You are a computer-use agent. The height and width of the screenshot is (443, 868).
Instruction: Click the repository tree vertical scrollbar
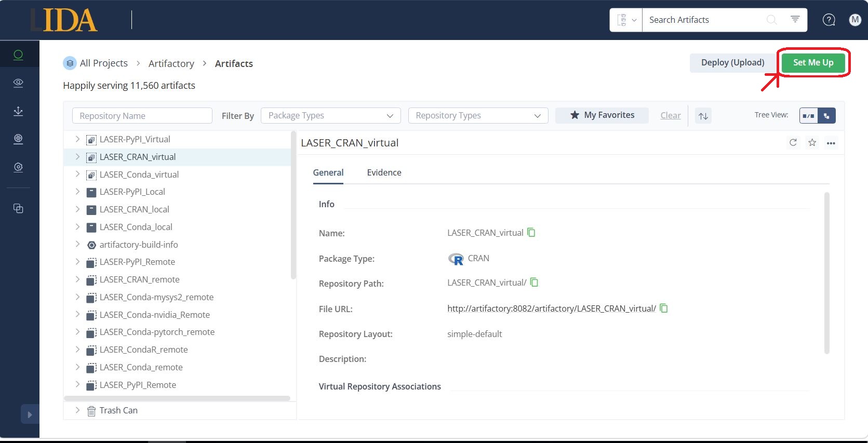(x=293, y=205)
